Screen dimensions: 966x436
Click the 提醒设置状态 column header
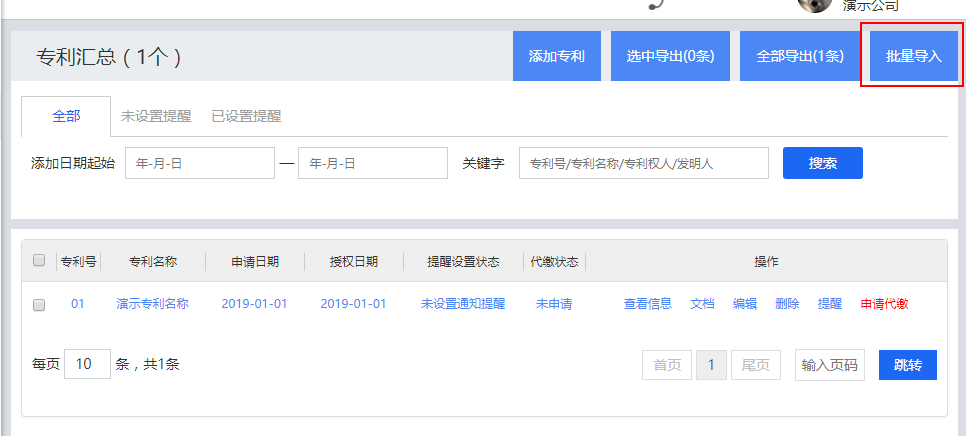click(x=463, y=262)
